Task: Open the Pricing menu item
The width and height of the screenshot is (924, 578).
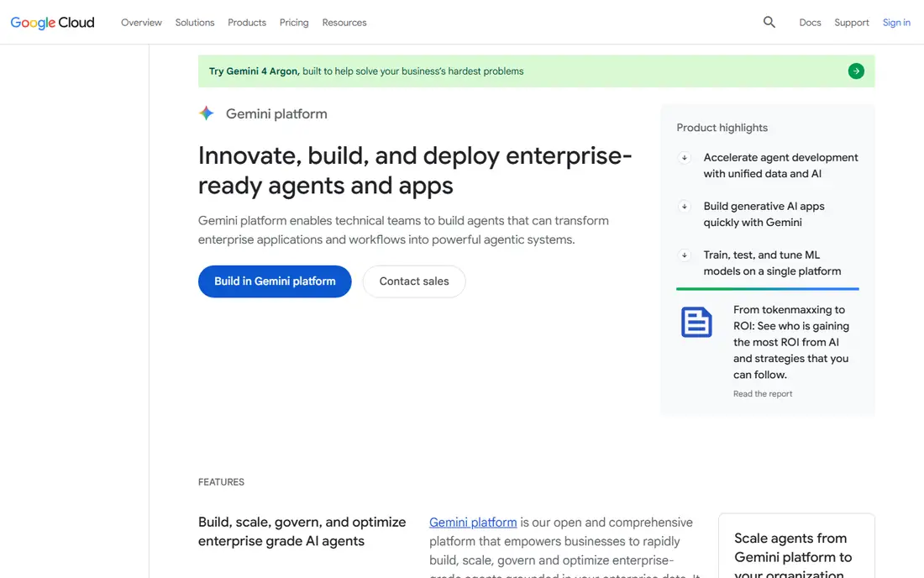Action: [294, 23]
